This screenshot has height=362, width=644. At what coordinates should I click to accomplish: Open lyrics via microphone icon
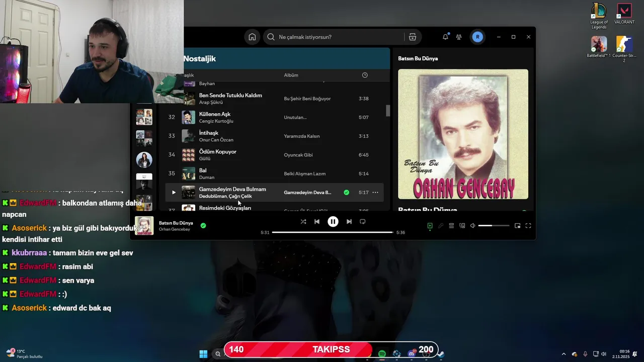441,226
